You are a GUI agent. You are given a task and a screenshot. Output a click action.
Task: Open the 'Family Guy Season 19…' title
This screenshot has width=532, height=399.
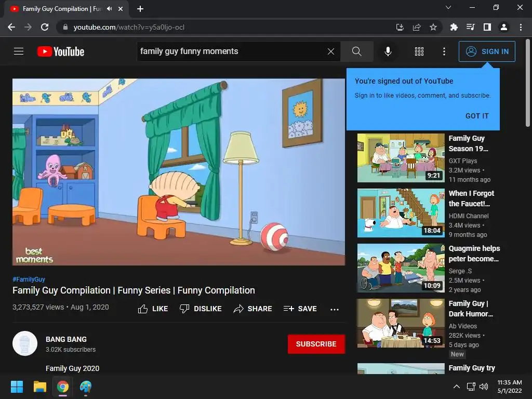[x=468, y=143]
